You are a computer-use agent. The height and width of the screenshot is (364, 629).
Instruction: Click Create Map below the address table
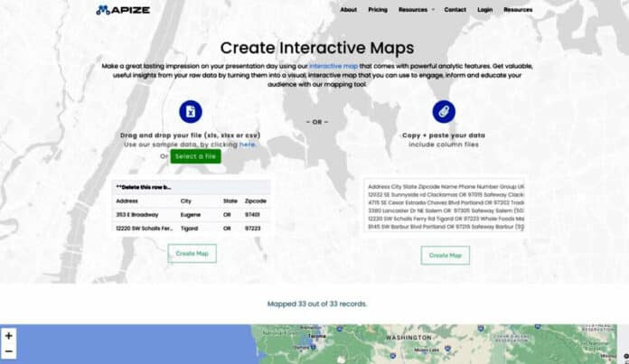192,254
